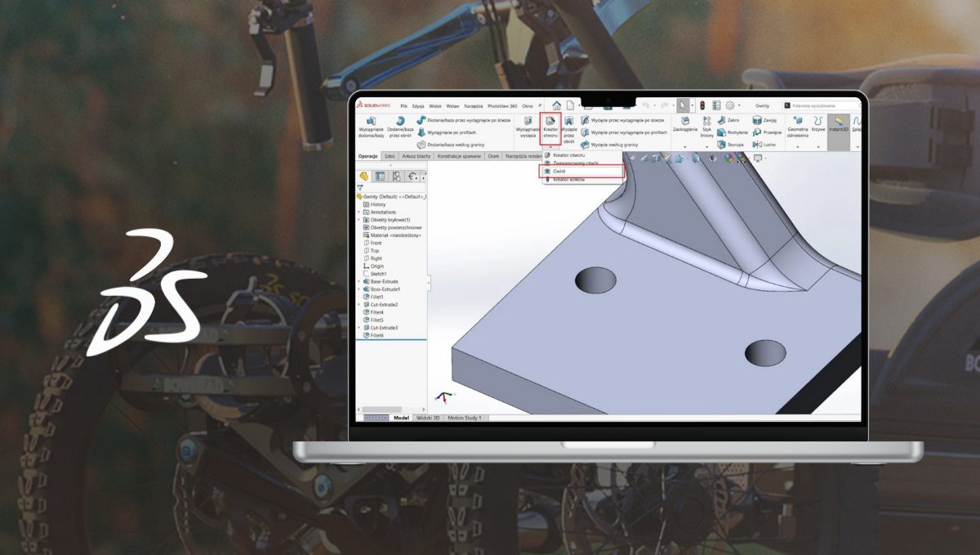Click the Żebro rib tool
The image size is (980, 555).
point(727,119)
